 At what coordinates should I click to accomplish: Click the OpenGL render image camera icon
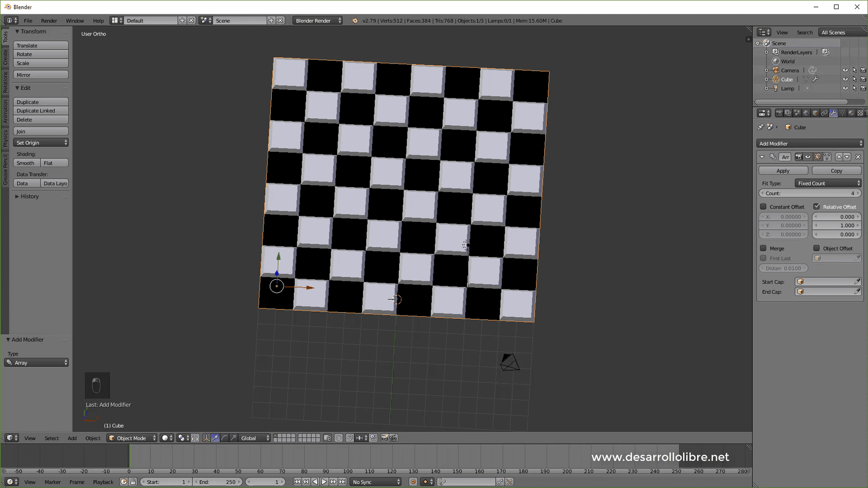click(x=384, y=438)
